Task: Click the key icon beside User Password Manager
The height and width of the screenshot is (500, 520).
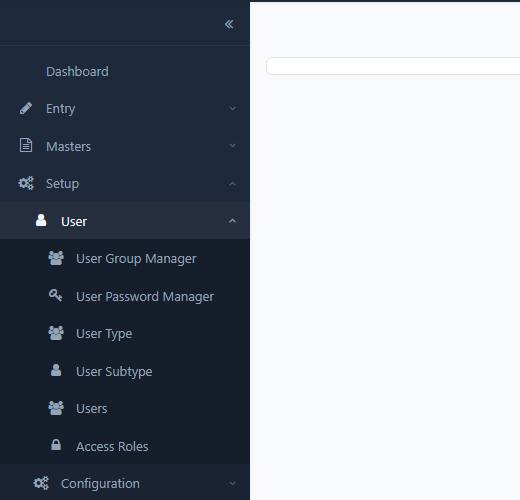Action: point(56,295)
